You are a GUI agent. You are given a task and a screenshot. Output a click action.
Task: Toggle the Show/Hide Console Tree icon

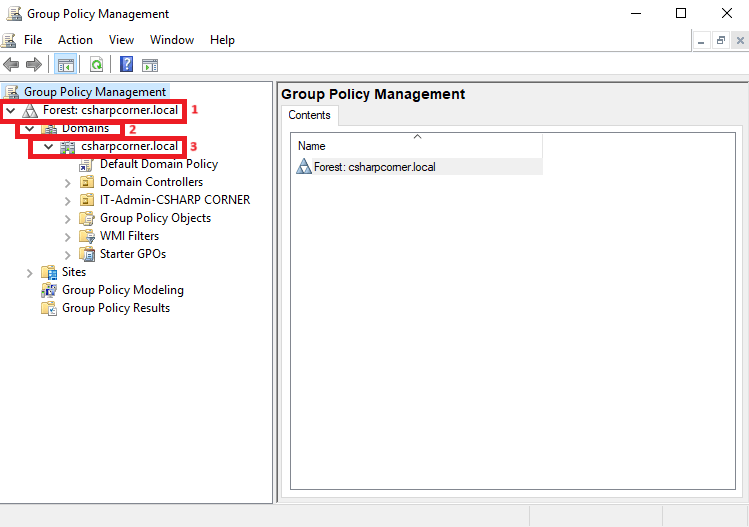point(65,65)
